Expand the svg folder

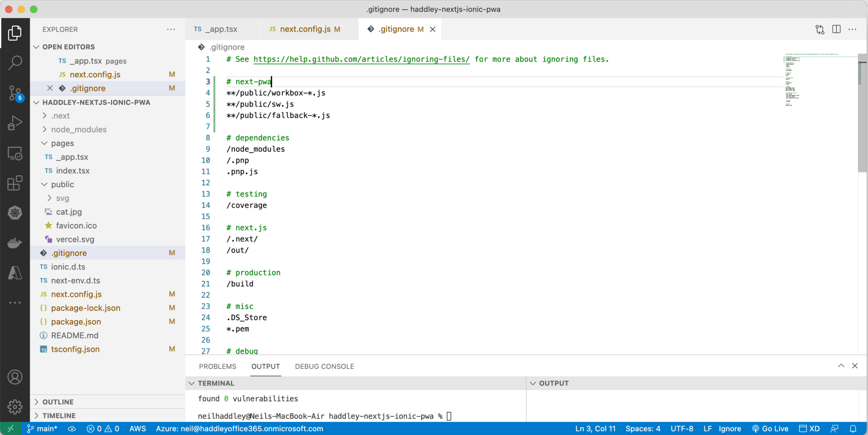(62, 198)
